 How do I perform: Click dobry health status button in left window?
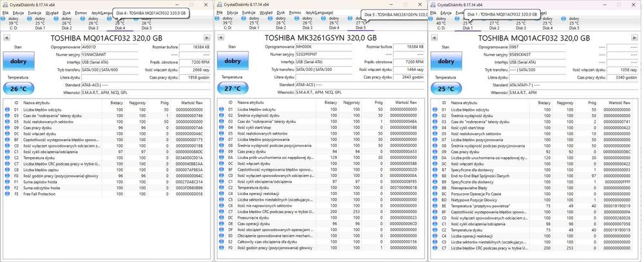tap(19, 61)
